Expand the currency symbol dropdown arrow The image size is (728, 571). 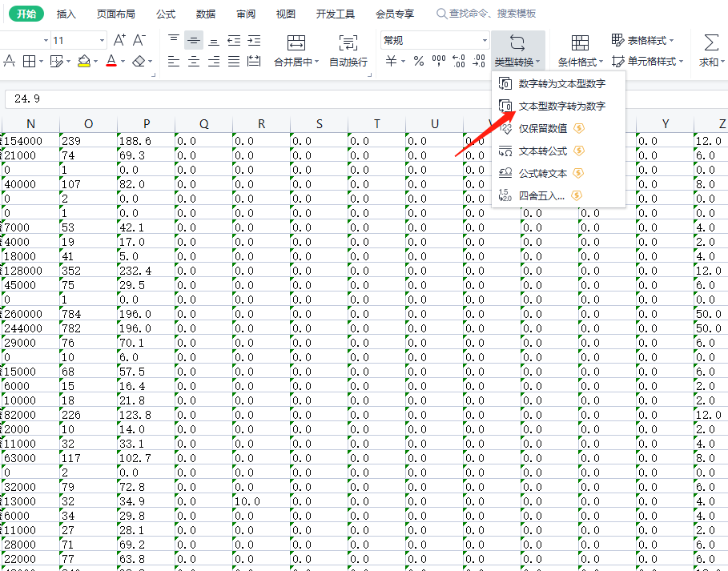(x=403, y=62)
